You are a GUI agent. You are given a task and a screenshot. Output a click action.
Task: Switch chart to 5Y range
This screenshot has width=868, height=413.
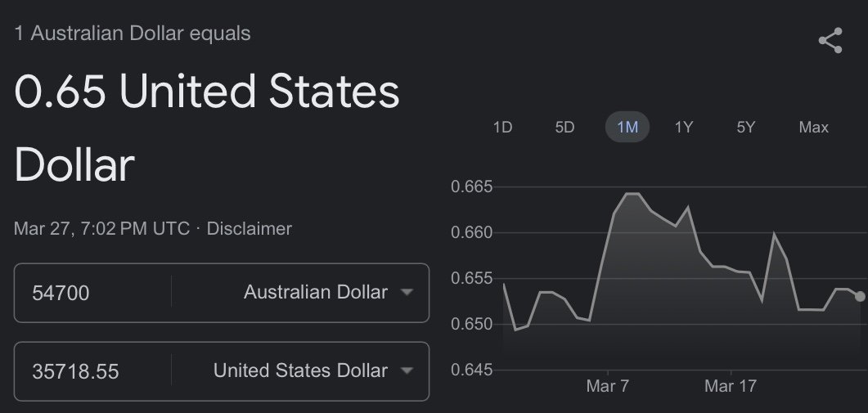tap(745, 128)
